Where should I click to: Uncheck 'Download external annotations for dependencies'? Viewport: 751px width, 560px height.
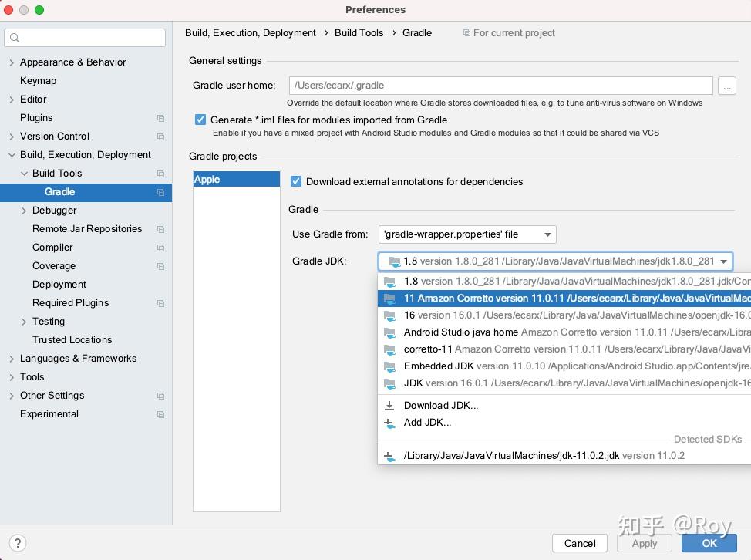(x=295, y=181)
